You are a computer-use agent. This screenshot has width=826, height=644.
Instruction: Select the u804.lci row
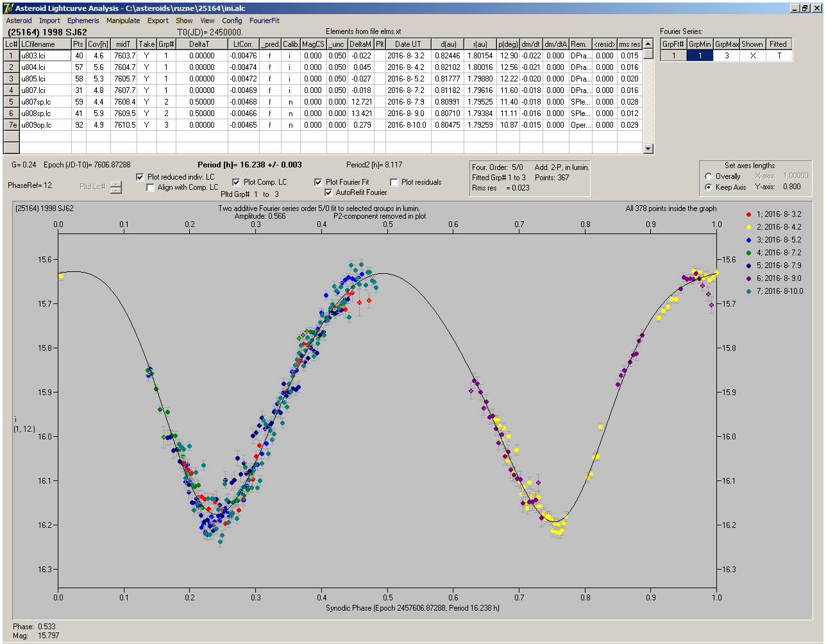(323, 67)
